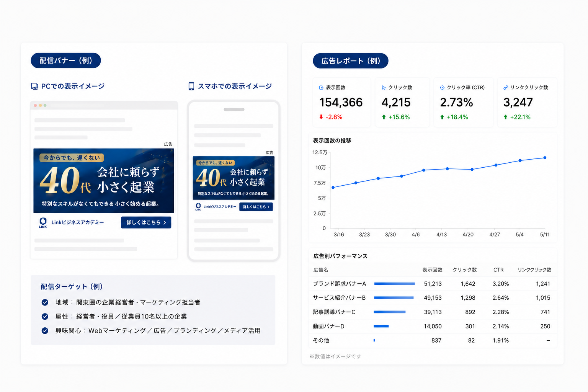
Task: Click the 1,015 table cell
Action: 543,298
